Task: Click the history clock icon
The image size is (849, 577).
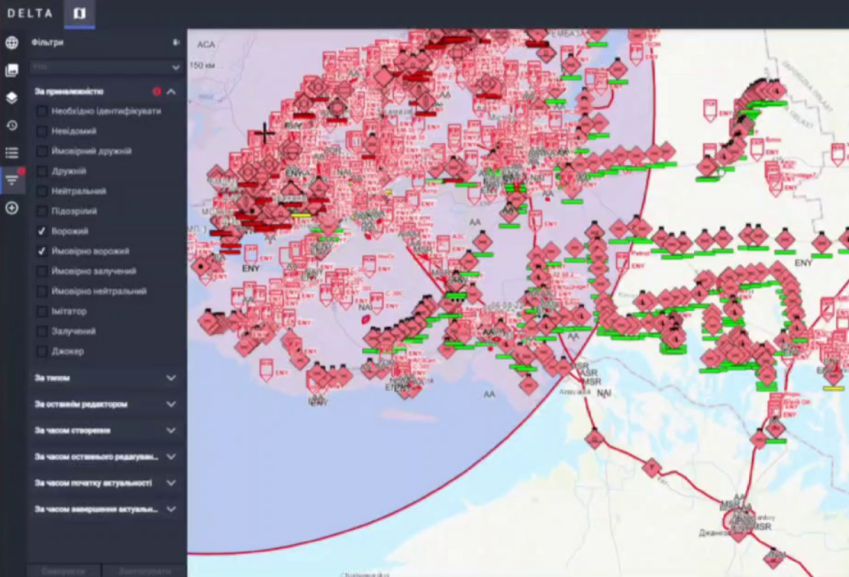Action: click(x=12, y=125)
